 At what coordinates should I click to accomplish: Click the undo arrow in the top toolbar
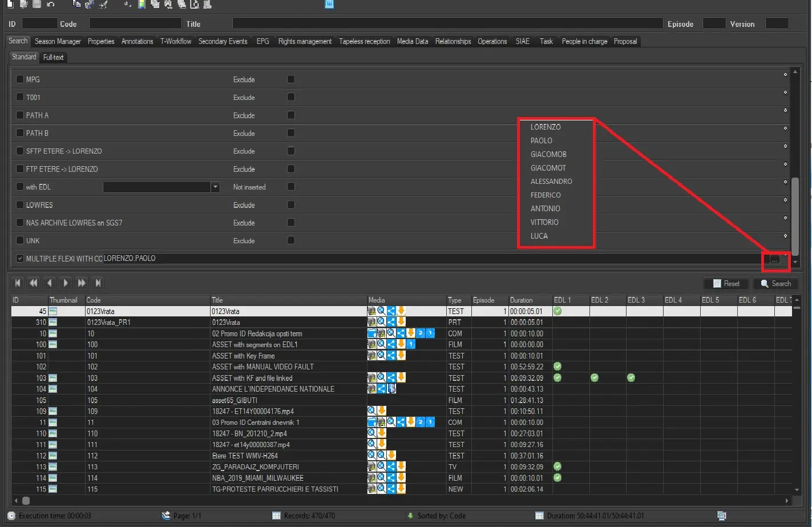click(x=51, y=4)
